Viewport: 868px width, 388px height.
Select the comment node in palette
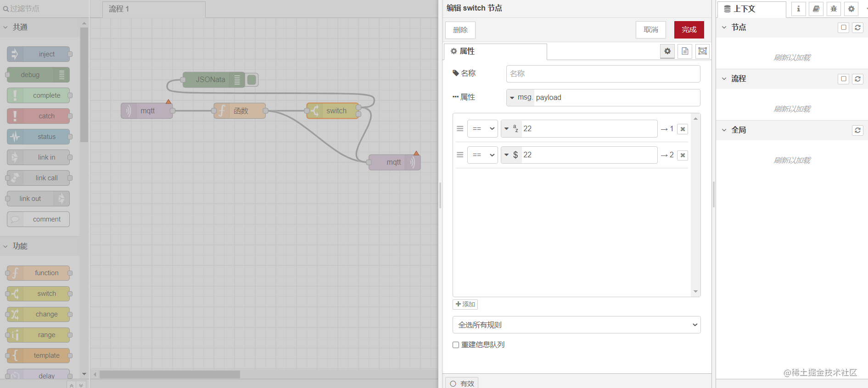pyautogui.click(x=39, y=219)
